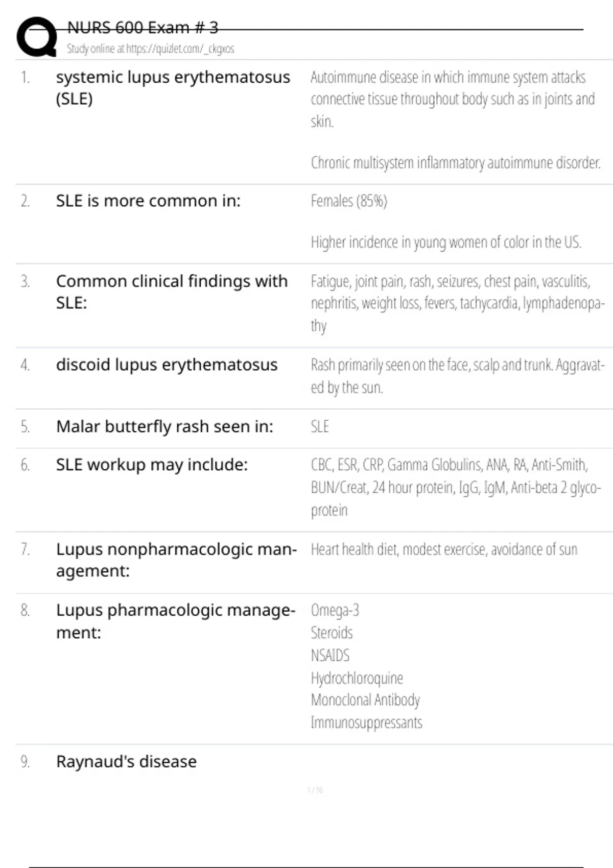
Task: Select the term systemic lupus erythematosus (SLE)
Action: pyautogui.click(x=173, y=87)
